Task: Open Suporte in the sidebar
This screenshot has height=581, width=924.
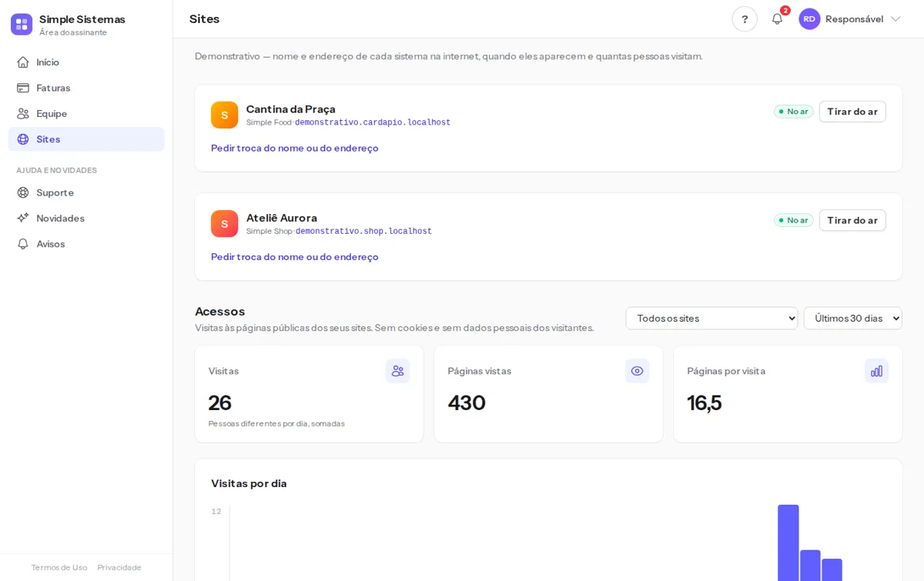Action: pyautogui.click(x=86, y=192)
